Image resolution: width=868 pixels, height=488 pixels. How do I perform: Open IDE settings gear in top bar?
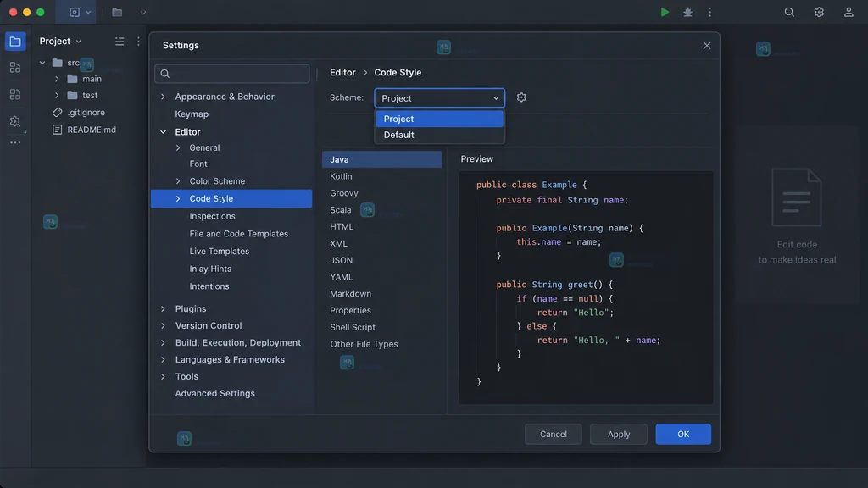819,12
